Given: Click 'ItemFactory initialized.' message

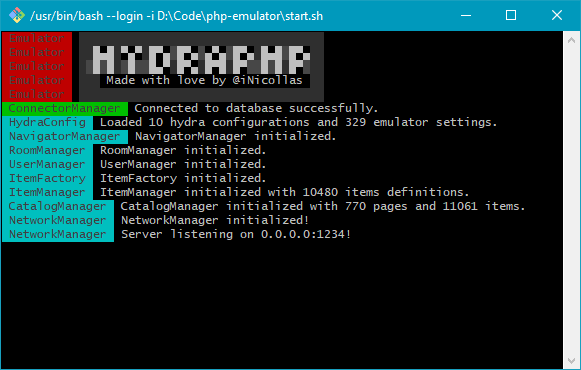Looking at the screenshot, I should [183, 179].
